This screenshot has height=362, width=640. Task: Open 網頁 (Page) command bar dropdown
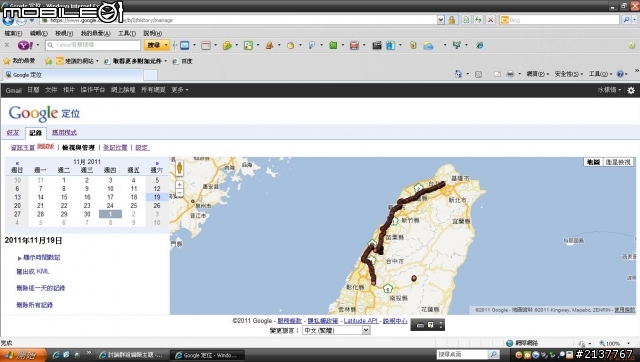pos(537,74)
